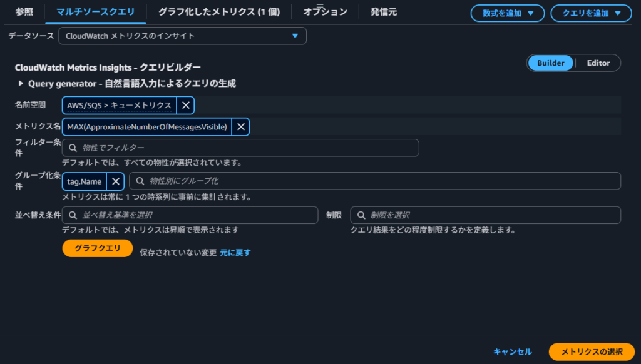Remove the AWS/SQS namespace selection
Image resolution: width=641 pixels, height=364 pixels.
point(185,105)
